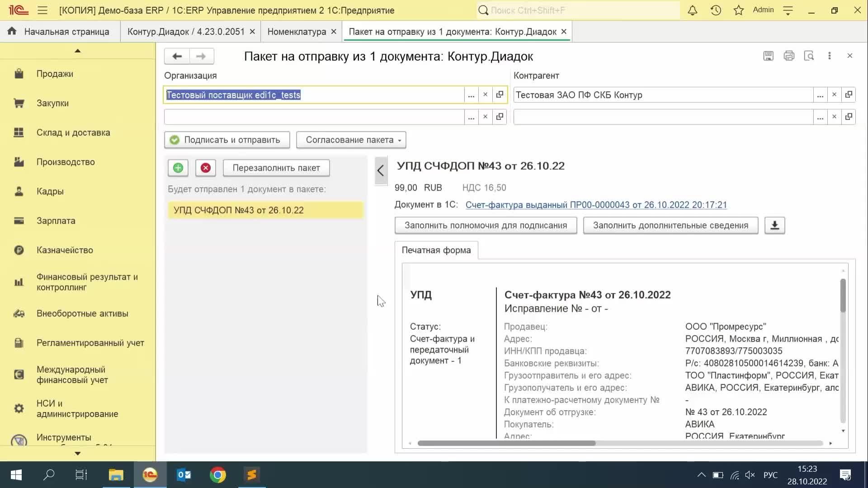
Task: Open Windows Start menu
Action: (x=16, y=475)
